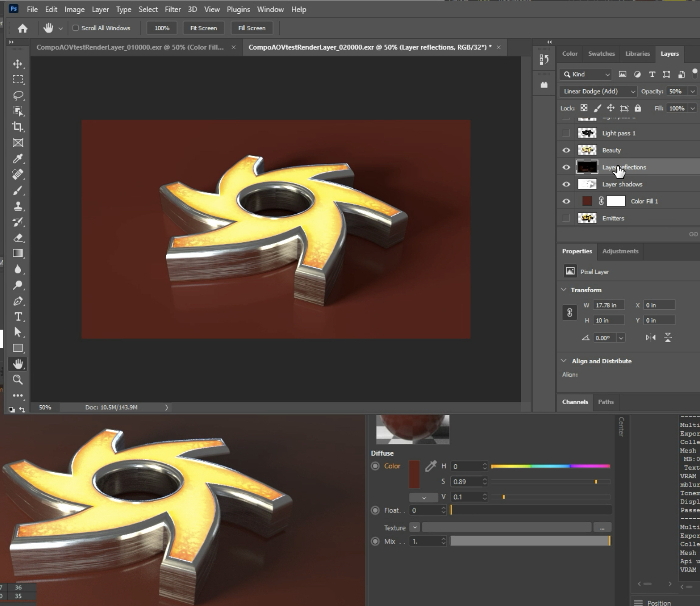Click the 100% zoom button

(162, 28)
